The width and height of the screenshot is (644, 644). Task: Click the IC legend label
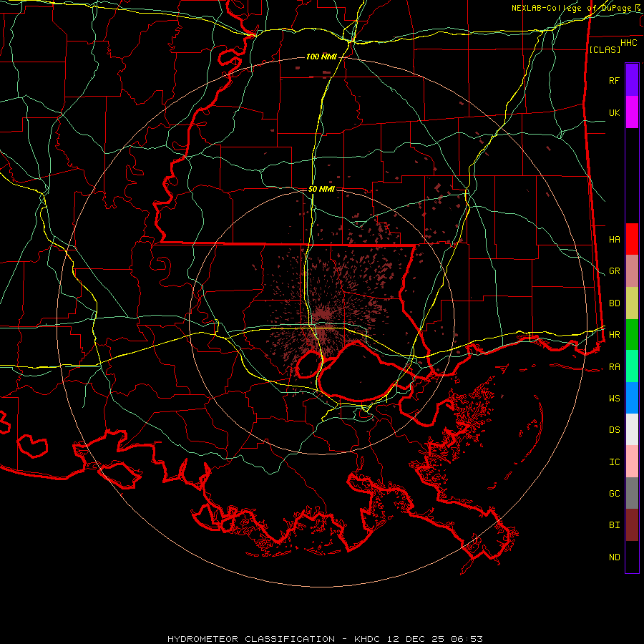pyautogui.click(x=614, y=462)
